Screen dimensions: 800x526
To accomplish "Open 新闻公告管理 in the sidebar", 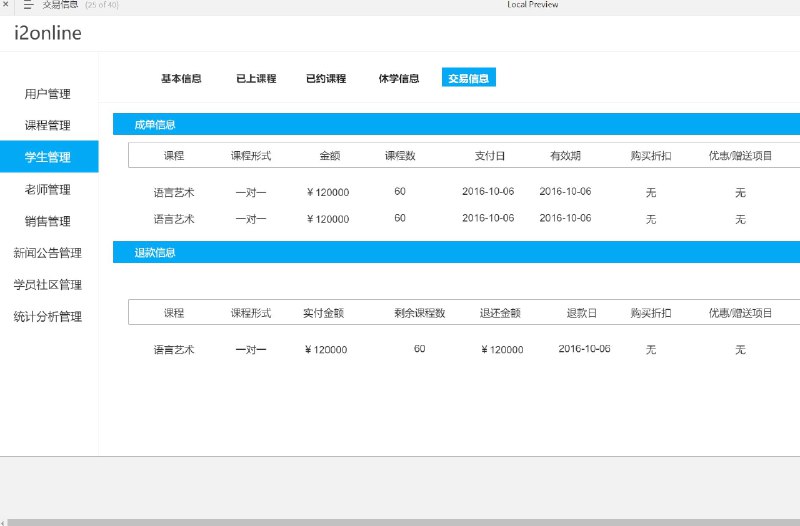I will click(47, 253).
